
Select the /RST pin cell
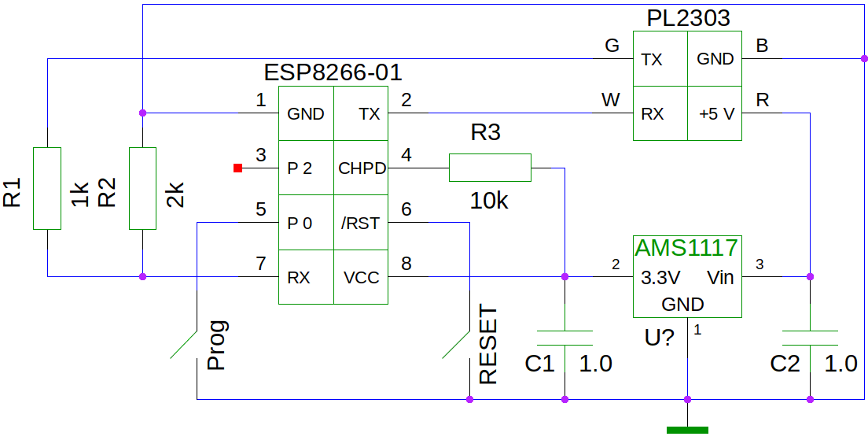click(x=360, y=223)
